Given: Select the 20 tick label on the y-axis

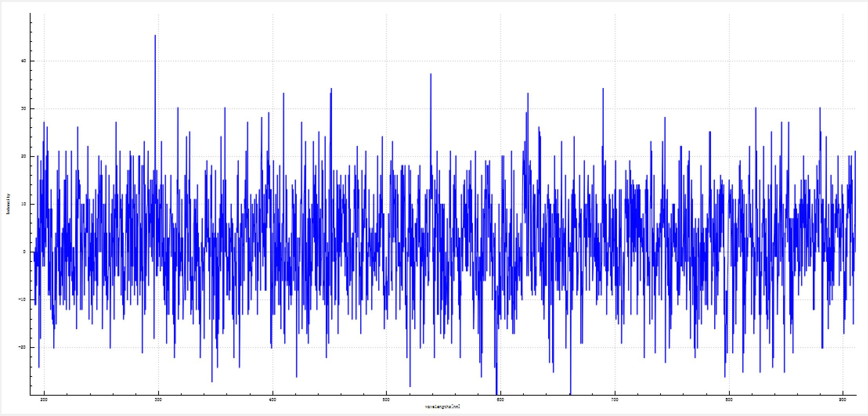Looking at the screenshot, I should (x=23, y=157).
